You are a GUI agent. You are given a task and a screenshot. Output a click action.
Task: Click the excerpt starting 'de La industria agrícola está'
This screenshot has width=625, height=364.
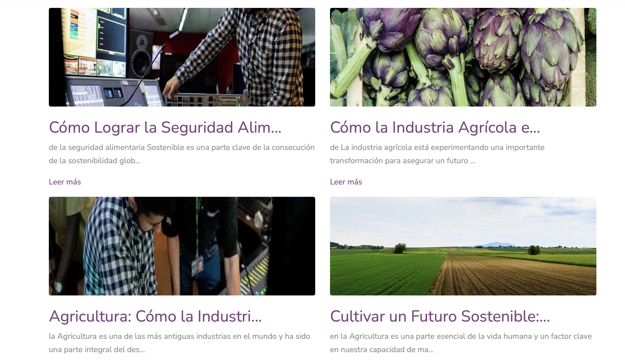pos(437,154)
